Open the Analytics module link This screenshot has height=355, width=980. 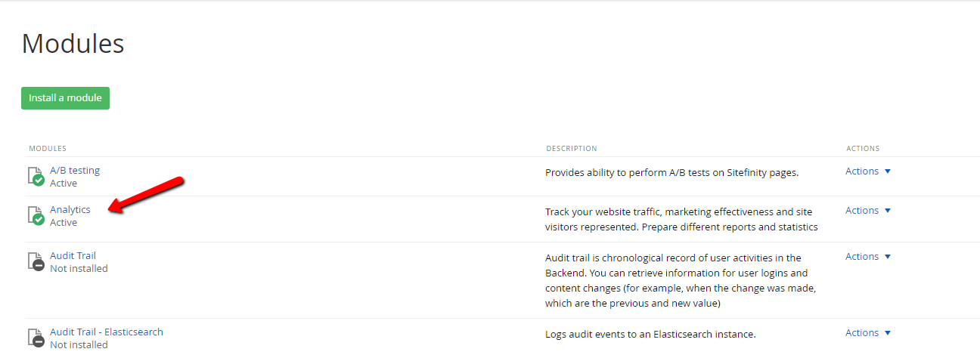70,210
